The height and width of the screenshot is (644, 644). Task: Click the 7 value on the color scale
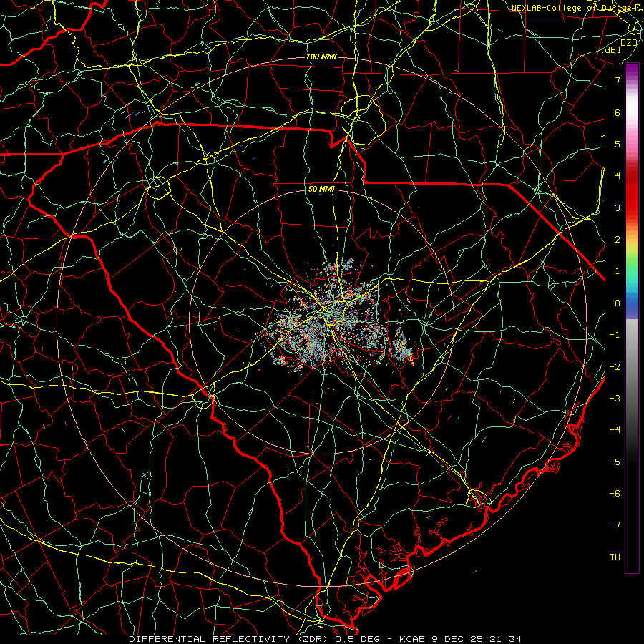pos(618,80)
